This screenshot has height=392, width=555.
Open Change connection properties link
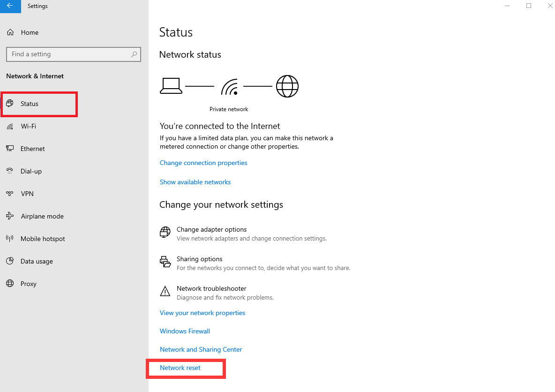(x=203, y=163)
